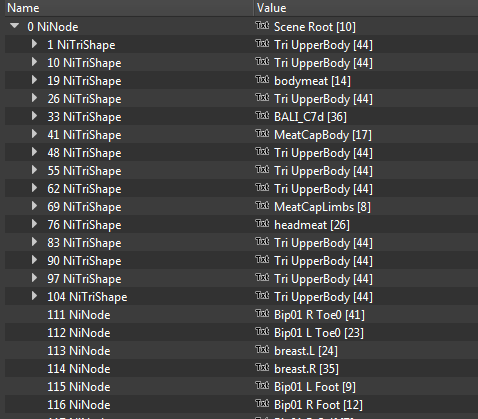Expand the 62 NiTriShape node
The width and height of the screenshot is (478, 419).
pyautogui.click(x=34, y=188)
